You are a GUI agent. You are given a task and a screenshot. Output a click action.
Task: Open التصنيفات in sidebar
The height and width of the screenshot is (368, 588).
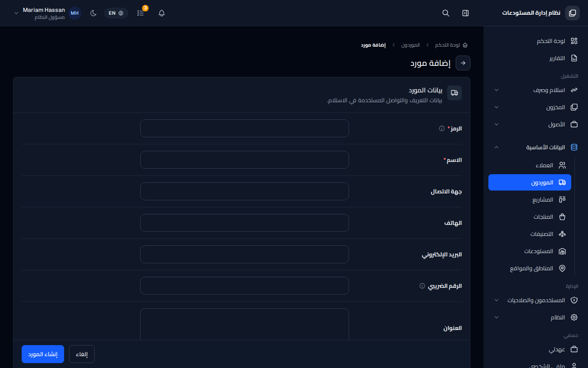pyautogui.click(x=530, y=234)
